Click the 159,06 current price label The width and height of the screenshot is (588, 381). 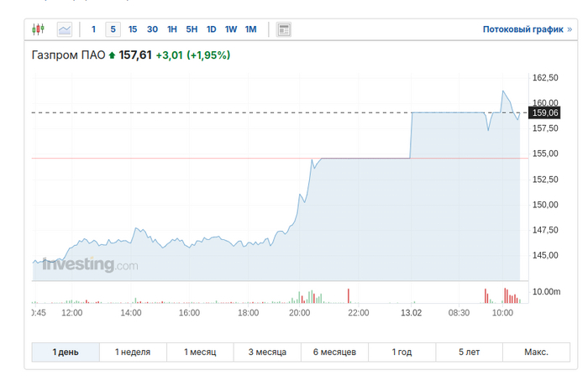coord(544,112)
